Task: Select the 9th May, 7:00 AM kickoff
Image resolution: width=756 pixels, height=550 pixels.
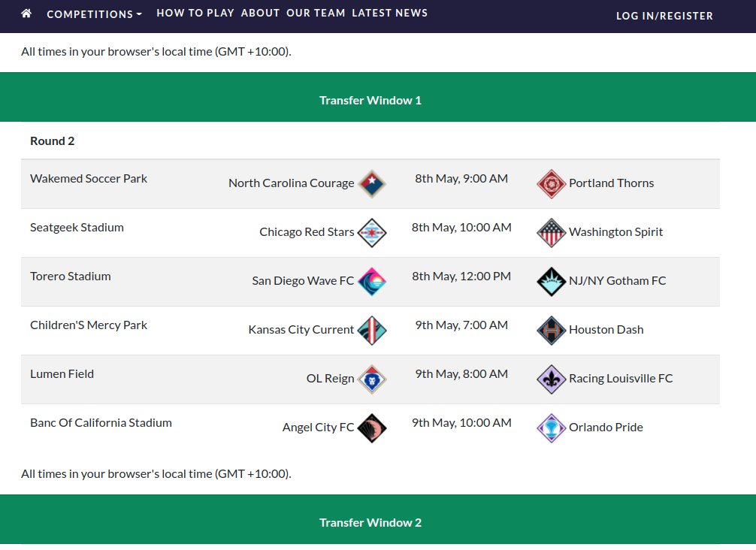Action: [461, 325]
